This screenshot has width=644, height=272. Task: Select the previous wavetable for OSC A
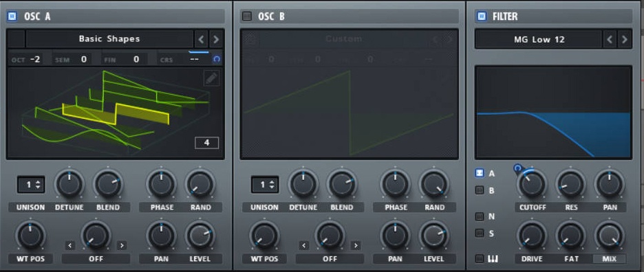coord(201,39)
